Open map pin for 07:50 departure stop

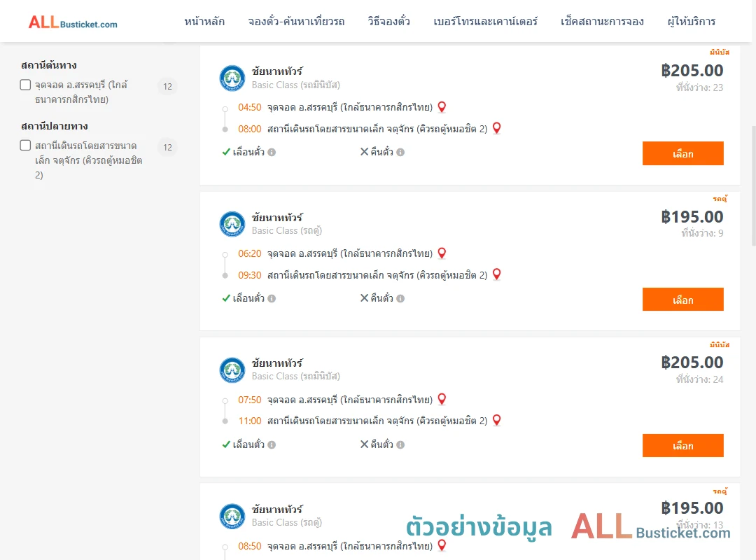coord(442,400)
